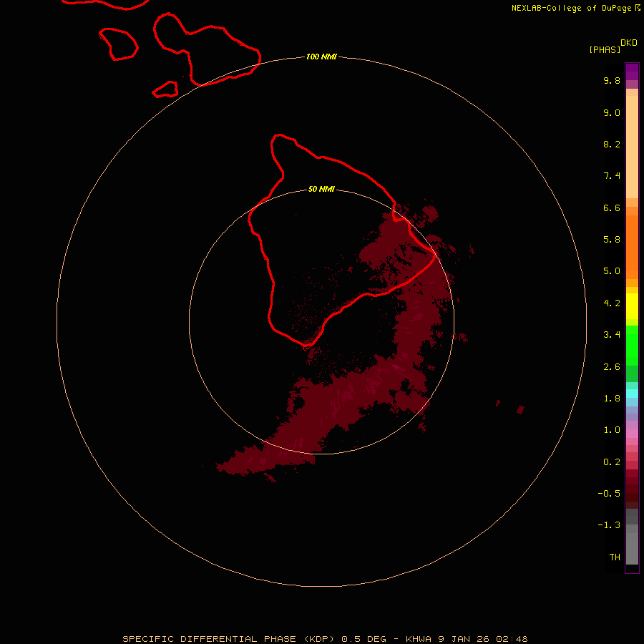Click the 5.8 color scale value
This screenshot has height=644, width=644.
(612, 240)
